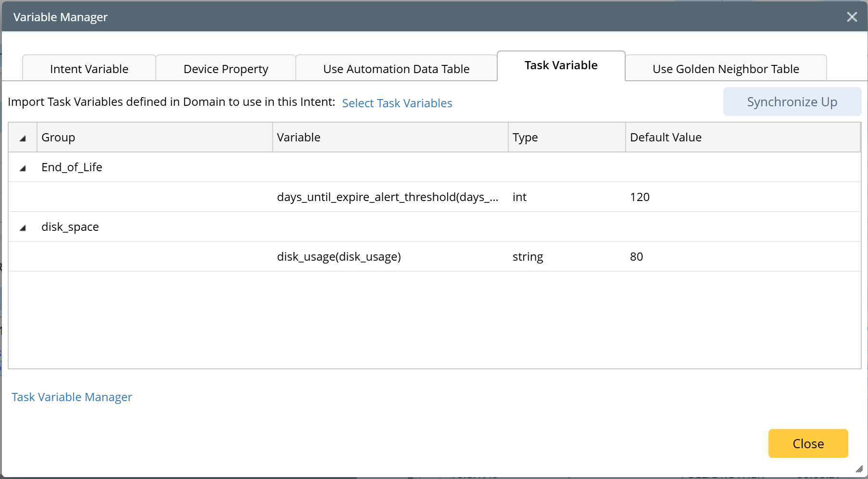Switch to the Intent Variable tab
The height and width of the screenshot is (479, 868).
(x=89, y=69)
